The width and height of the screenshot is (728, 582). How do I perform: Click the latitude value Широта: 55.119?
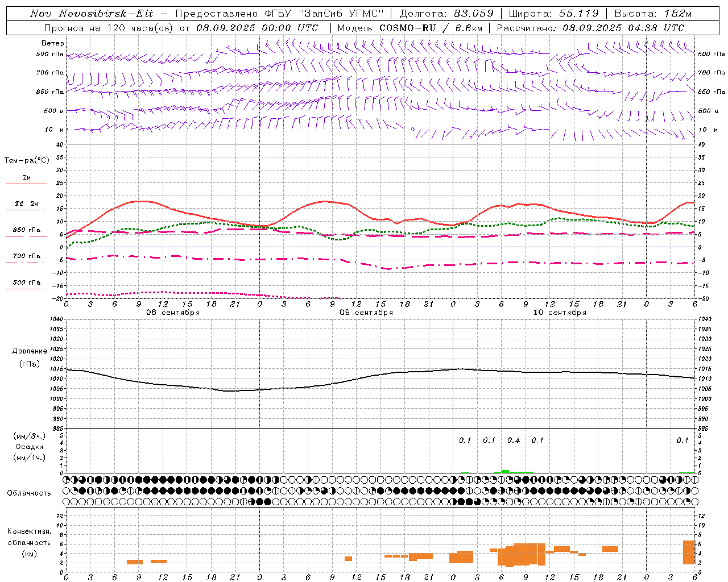pyautogui.click(x=554, y=14)
